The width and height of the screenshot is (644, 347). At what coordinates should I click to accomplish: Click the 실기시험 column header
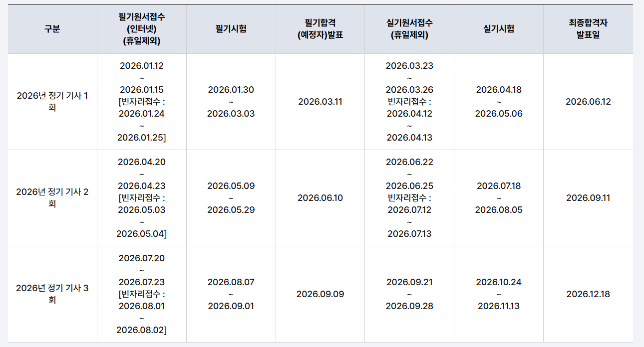click(x=499, y=29)
